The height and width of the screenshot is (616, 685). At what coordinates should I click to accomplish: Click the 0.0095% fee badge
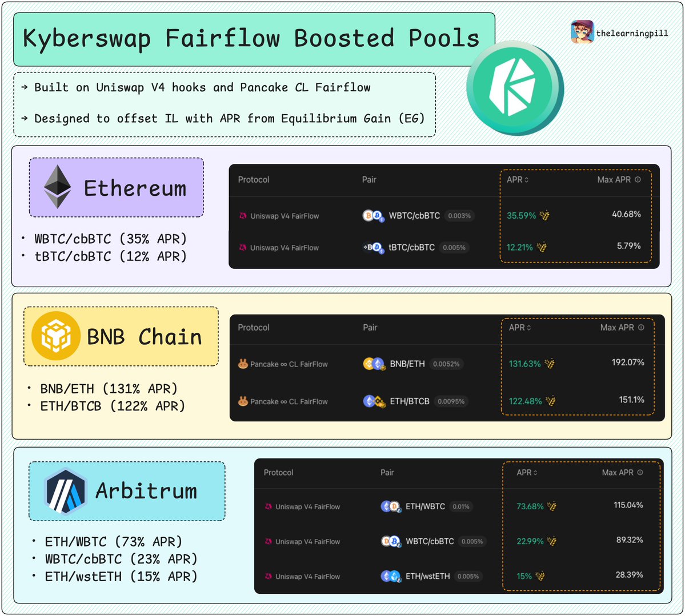click(451, 401)
